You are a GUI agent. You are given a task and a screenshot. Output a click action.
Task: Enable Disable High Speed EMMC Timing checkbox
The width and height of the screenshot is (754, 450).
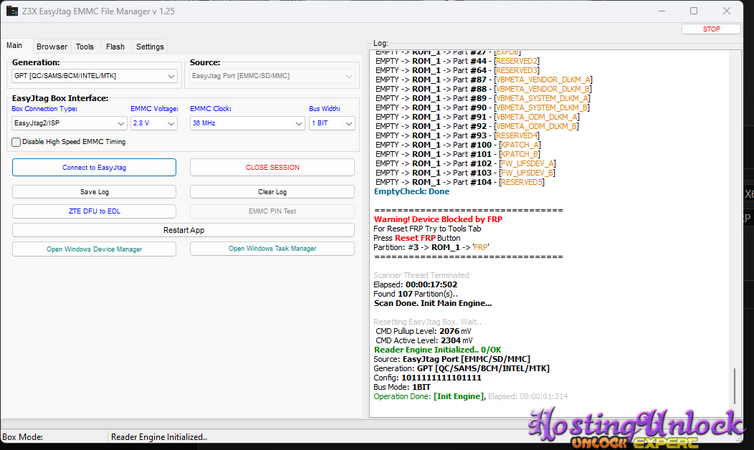(16, 142)
